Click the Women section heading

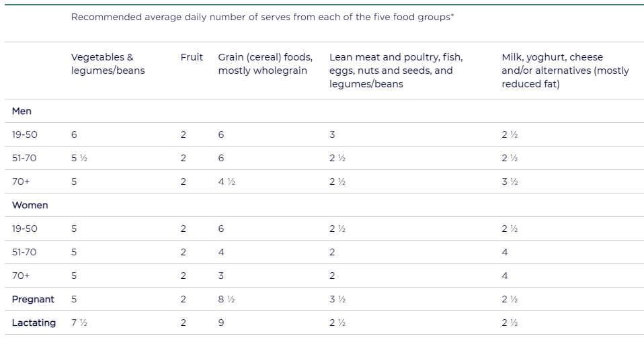pyautogui.click(x=30, y=205)
